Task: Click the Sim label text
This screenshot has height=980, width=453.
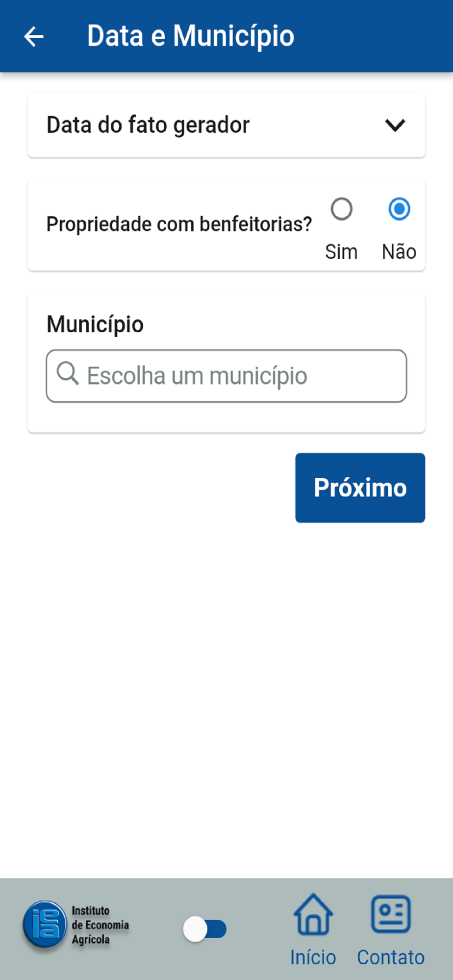Action: 341,252
